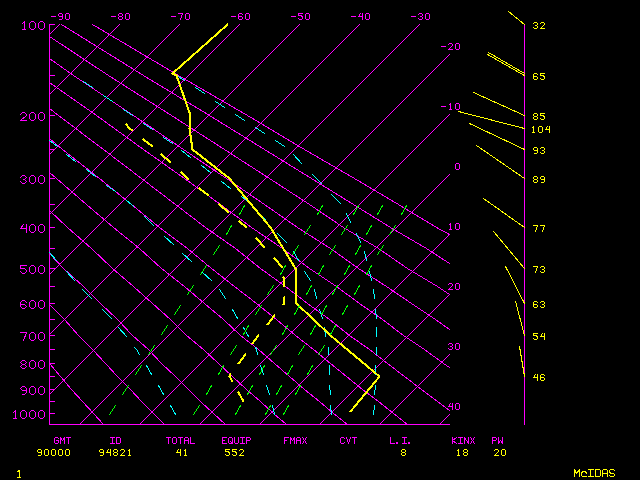Click the CYT header label
Viewport: 640px width, 480px height.
(x=348, y=440)
